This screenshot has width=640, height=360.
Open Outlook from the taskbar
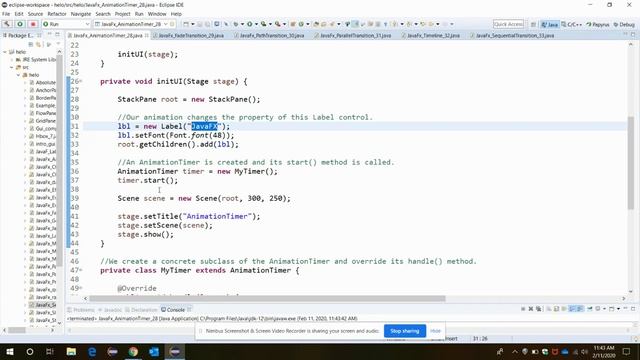[154, 351]
